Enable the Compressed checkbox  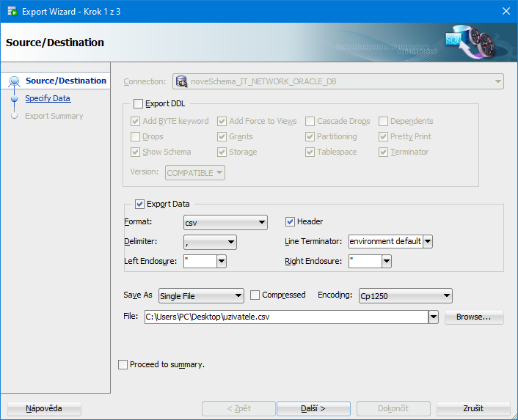[255, 295]
